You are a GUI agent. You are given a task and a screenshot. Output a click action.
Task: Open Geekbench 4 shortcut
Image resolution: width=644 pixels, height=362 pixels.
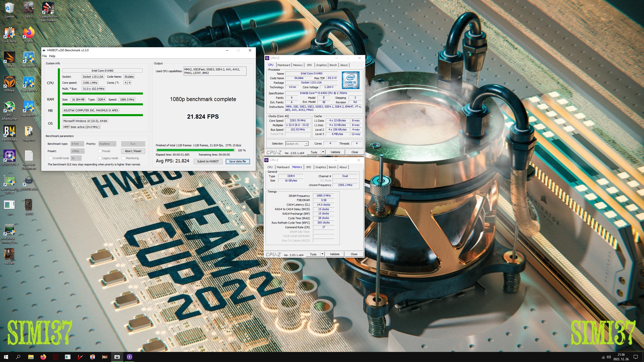coord(29,84)
